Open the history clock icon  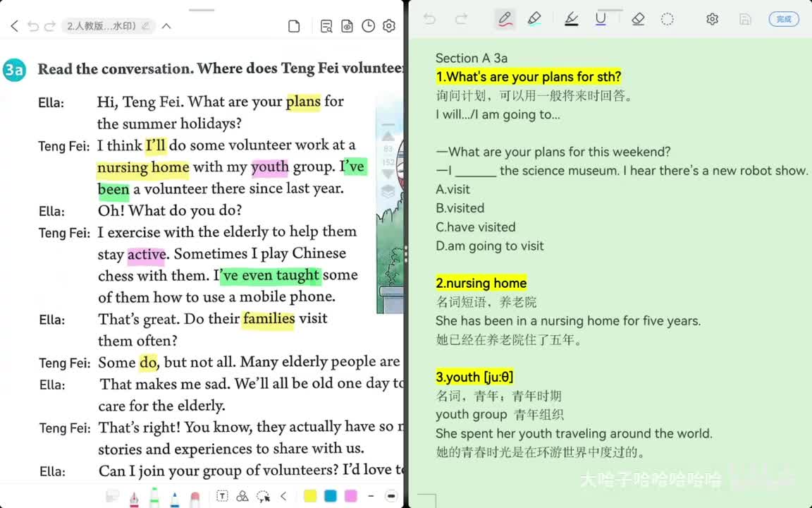(x=368, y=26)
